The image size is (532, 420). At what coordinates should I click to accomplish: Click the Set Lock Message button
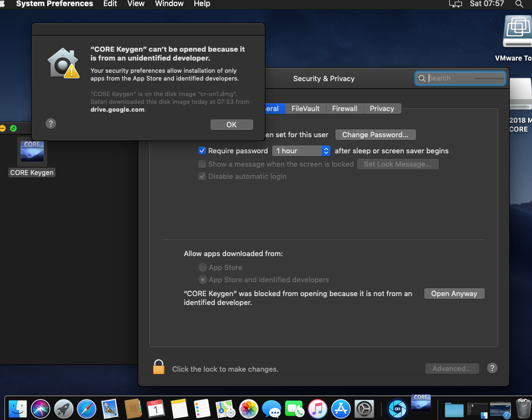(x=398, y=164)
